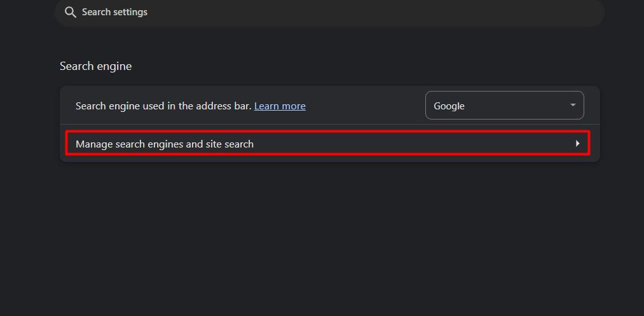Select the word Google in the combo box
Image resolution: width=644 pixels, height=316 pixels.
(x=449, y=106)
